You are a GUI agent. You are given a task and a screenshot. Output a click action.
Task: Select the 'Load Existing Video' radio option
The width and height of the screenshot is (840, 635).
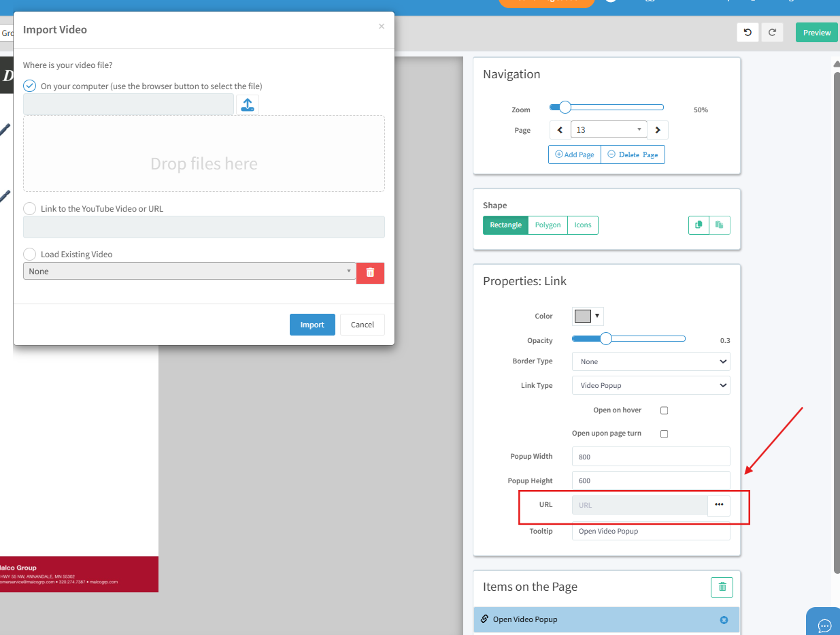point(30,254)
